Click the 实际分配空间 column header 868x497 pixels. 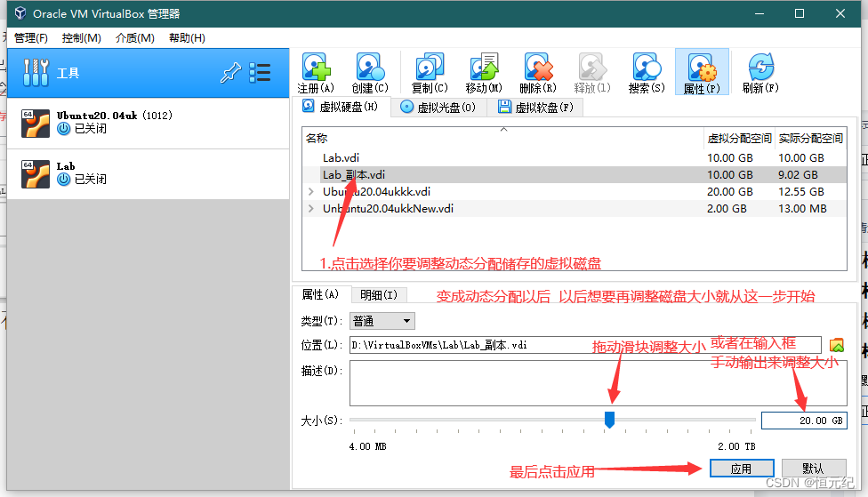pyautogui.click(x=810, y=139)
